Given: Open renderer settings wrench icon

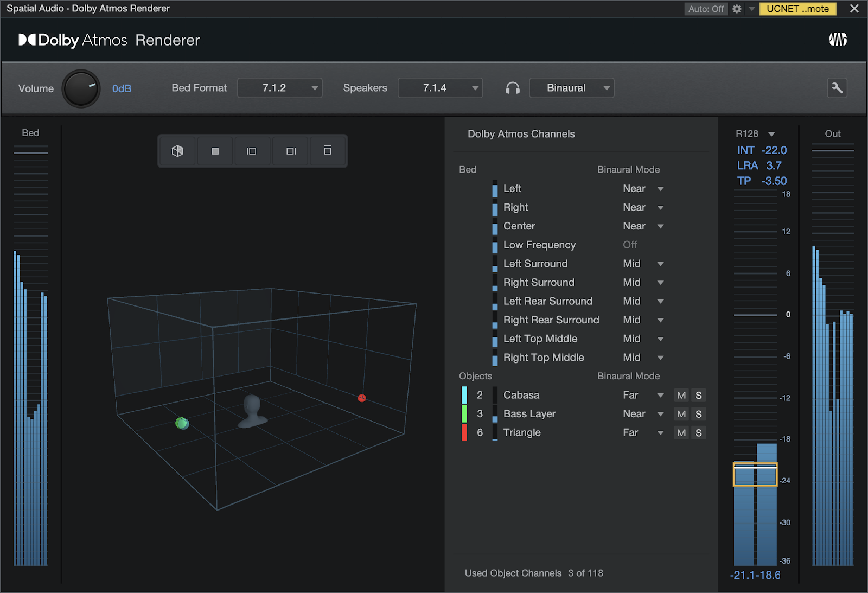Looking at the screenshot, I should click(837, 88).
